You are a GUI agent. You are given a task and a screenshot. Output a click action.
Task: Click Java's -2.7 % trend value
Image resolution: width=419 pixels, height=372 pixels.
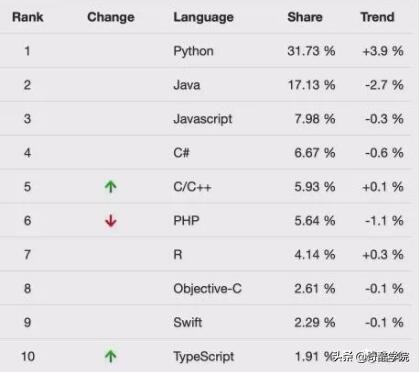[x=384, y=85]
